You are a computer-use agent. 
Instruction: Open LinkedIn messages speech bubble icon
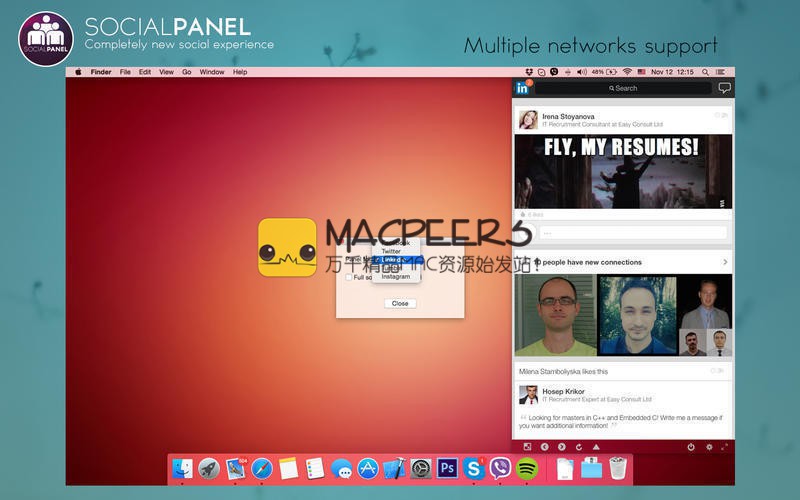click(724, 88)
